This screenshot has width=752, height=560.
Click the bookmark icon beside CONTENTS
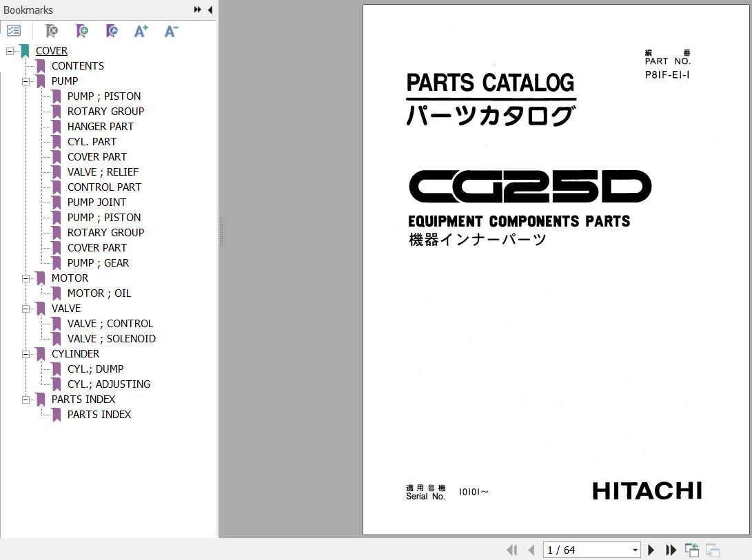coord(41,66)
